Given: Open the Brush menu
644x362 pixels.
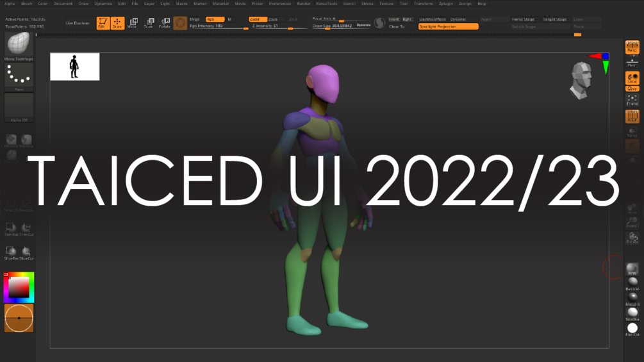Looking at the screenshot, I should 27,4.
